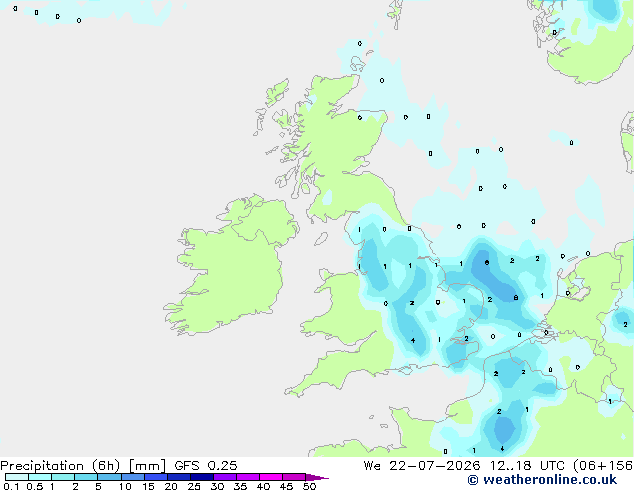Click the weatheronline.co.uk credit link
The width and height of the screenshot is (634, 490).
point(542,480)
